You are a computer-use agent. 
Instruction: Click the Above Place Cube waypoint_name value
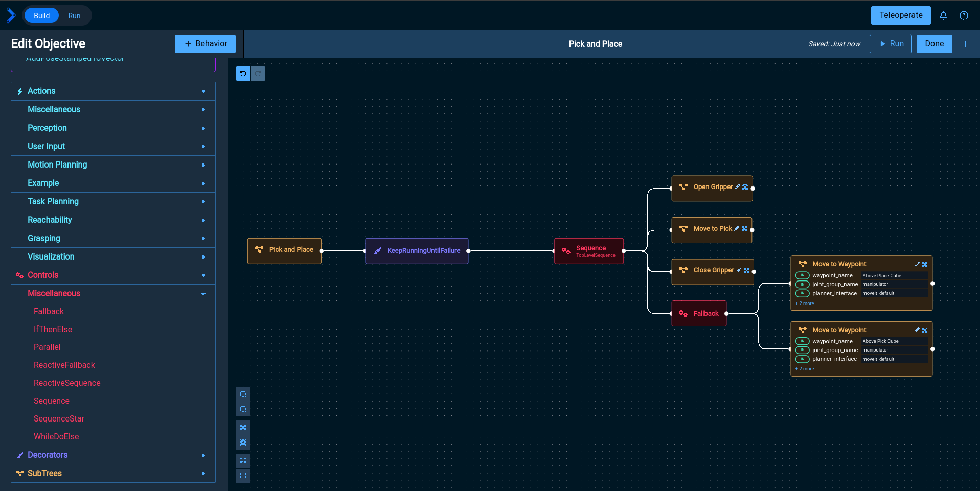[894, 276]
